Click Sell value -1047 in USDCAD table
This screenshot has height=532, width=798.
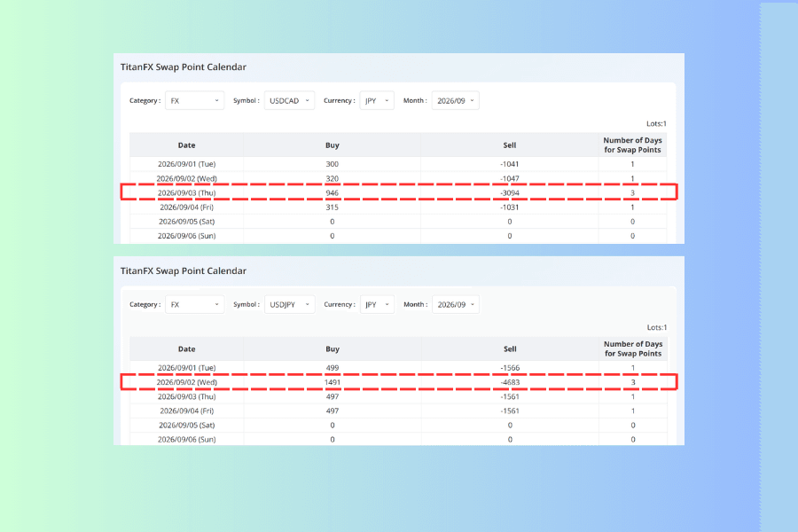tap(510, 179)
